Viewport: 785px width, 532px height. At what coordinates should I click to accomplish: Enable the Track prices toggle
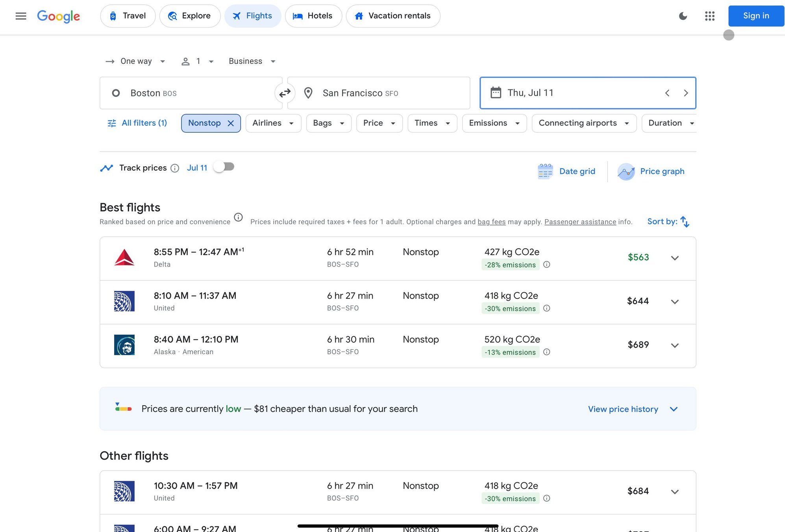pos(224,167)
